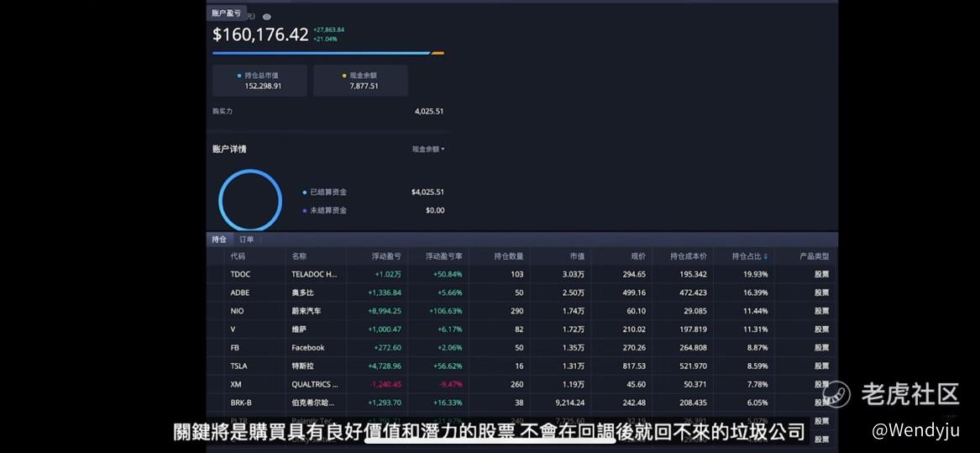980x453 pixels.
Task: Click the 特斯拉 stock name
Action: [302, 366]
